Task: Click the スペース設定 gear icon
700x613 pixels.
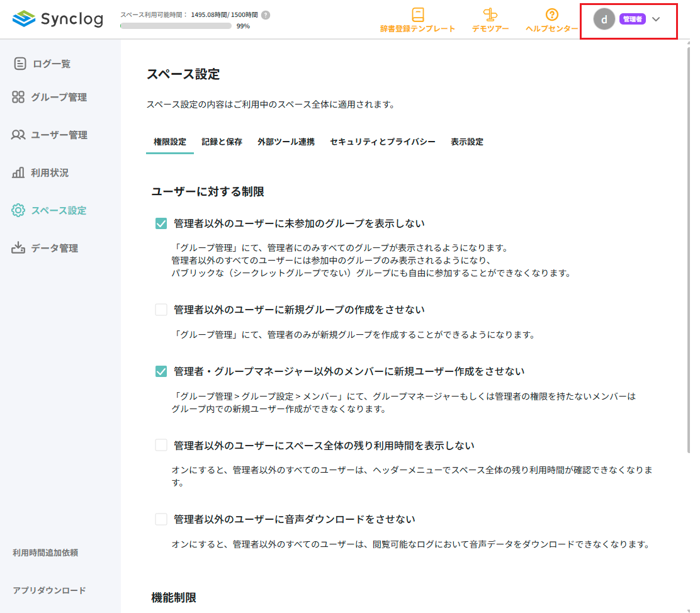Action: tap(18, 210)
